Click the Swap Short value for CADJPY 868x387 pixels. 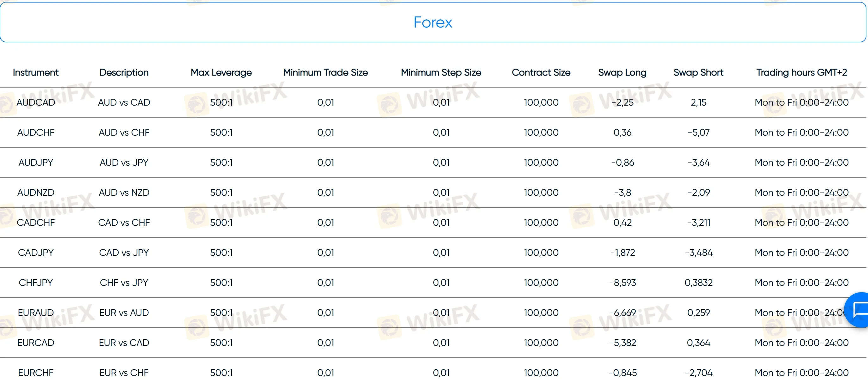(698, 253)
